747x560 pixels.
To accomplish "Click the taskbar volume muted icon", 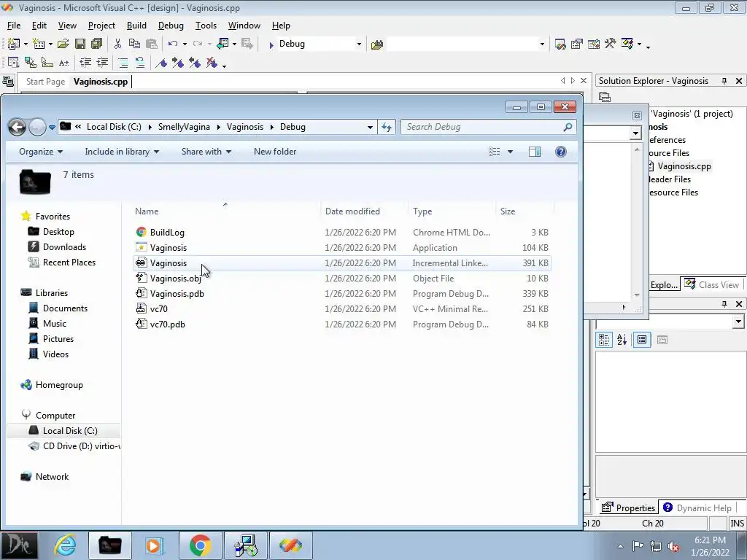I will [673, 547].
